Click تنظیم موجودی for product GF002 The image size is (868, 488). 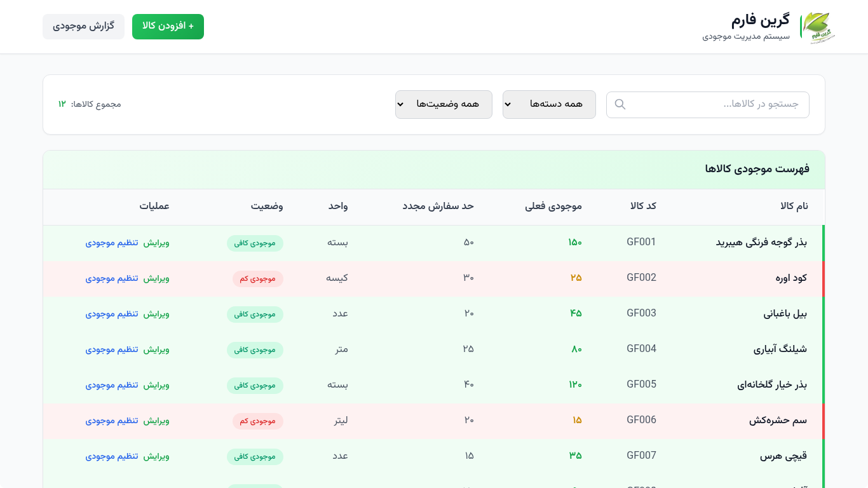[x=112, y=278]
